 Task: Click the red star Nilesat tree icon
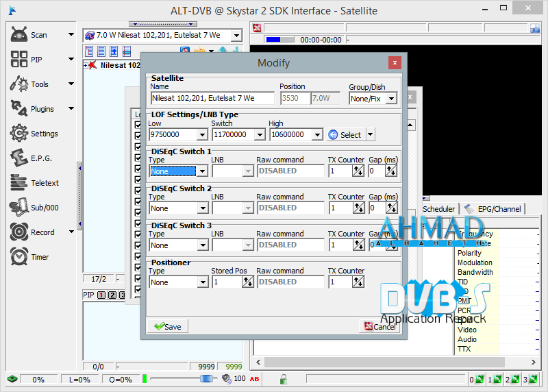92,65
